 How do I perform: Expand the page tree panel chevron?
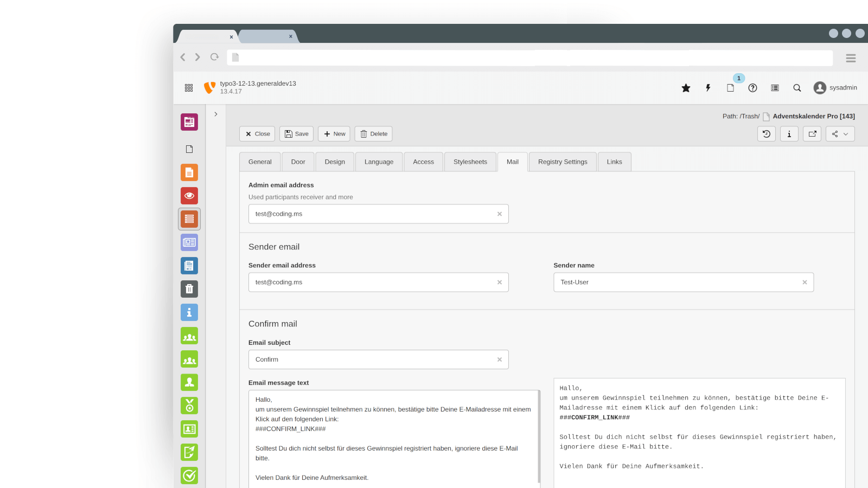[216, 114]
